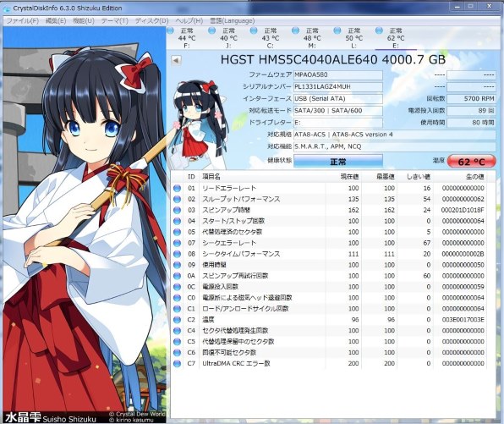Click raw value 000201D1018F
This screenshot has width=504, height=424.
click(463, 210)
